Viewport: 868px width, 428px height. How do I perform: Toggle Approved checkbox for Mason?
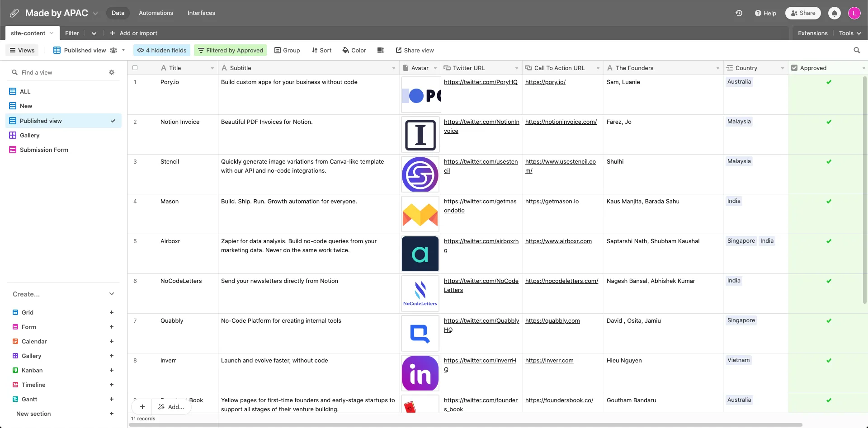pyautogui.click(x=829, y=202)
